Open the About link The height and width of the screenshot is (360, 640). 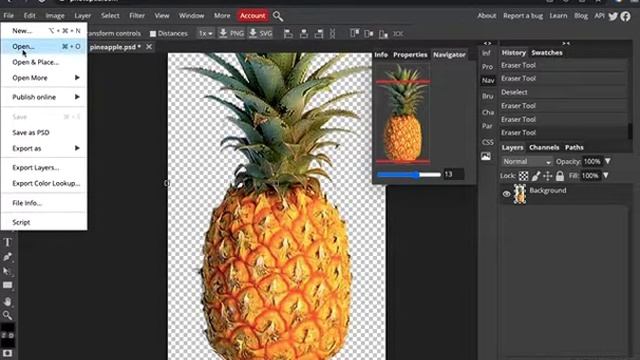coord(487,16)
